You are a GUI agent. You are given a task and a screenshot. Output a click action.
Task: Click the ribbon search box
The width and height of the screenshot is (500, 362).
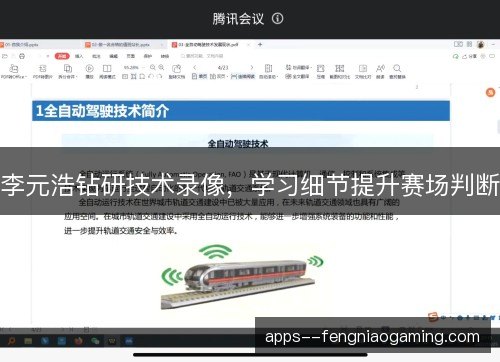202,56
